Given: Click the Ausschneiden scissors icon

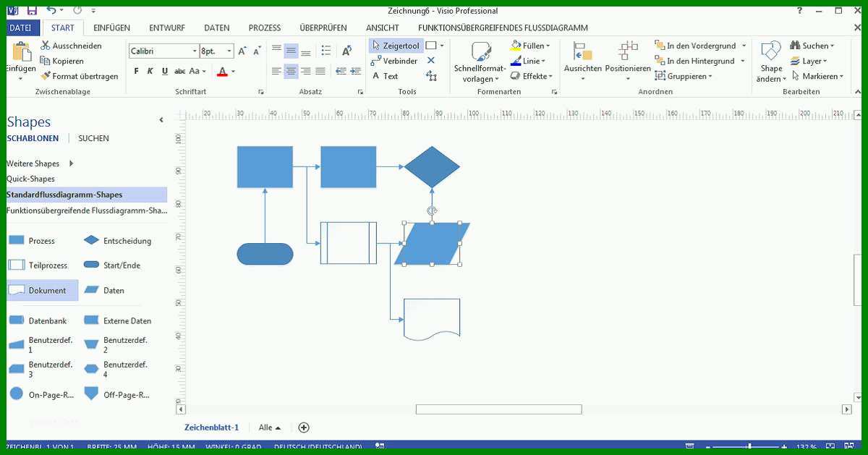Looking at the screenshot, I should click(46, 46).
